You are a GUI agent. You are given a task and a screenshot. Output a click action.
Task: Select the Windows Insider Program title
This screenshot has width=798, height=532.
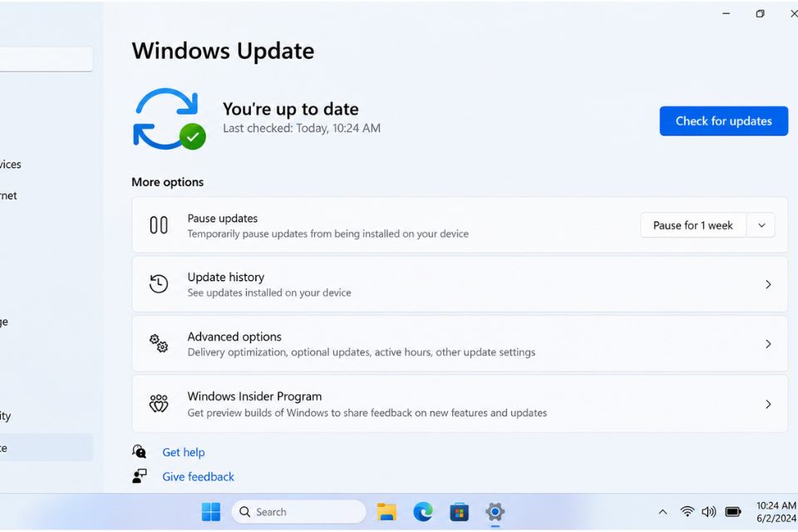pos(254,396)
